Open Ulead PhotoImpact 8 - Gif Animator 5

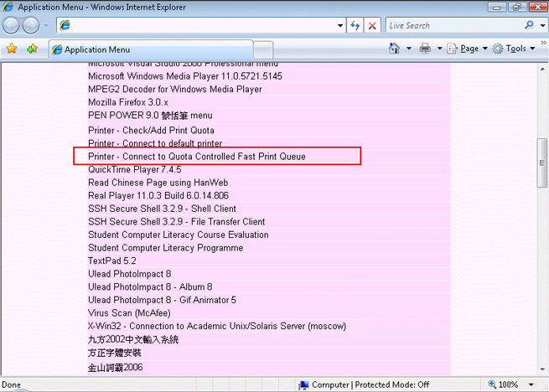tap(162, 300)
